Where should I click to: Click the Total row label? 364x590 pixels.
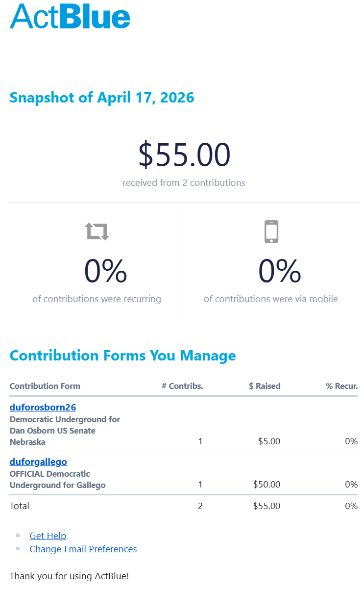20,506
